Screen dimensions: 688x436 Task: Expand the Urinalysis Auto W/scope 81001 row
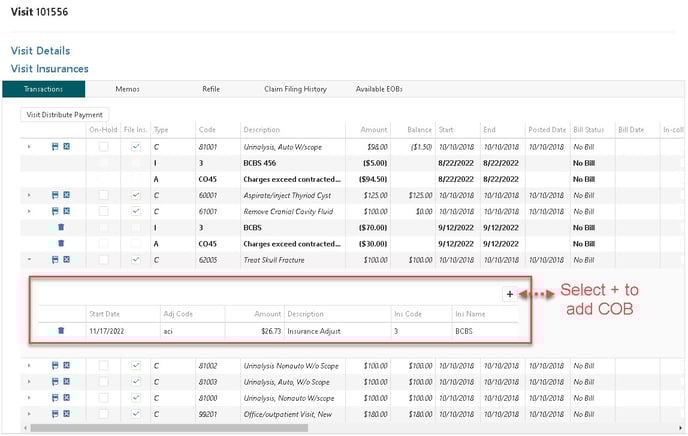(29, 147)
